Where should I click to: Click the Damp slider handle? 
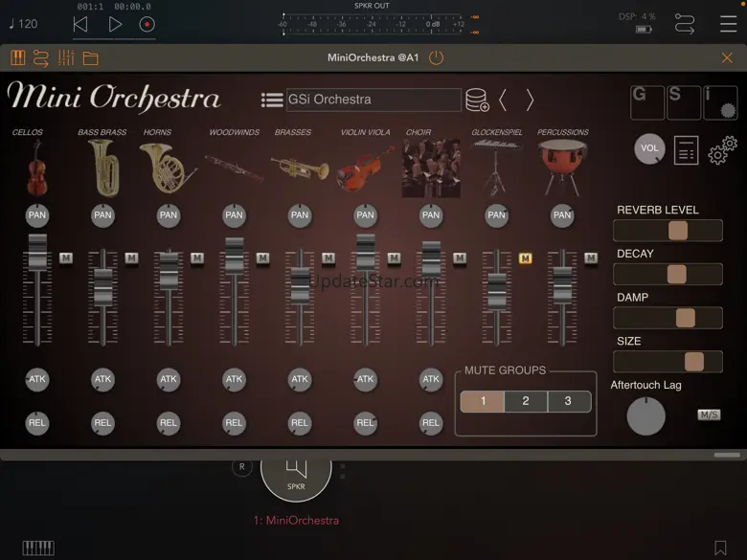685,318
